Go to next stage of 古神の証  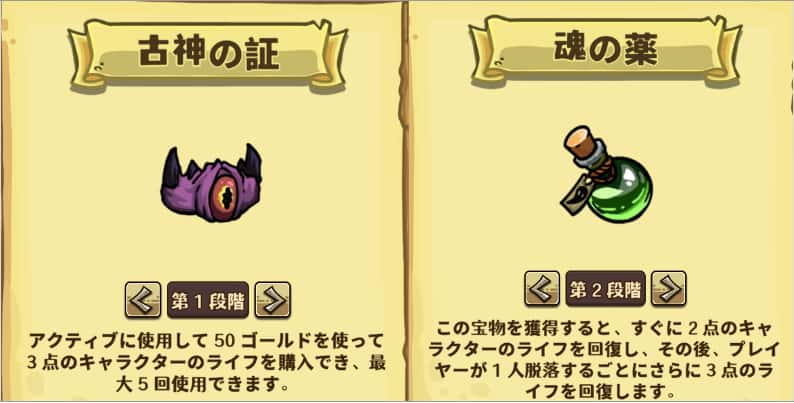(x=273, y=300)
